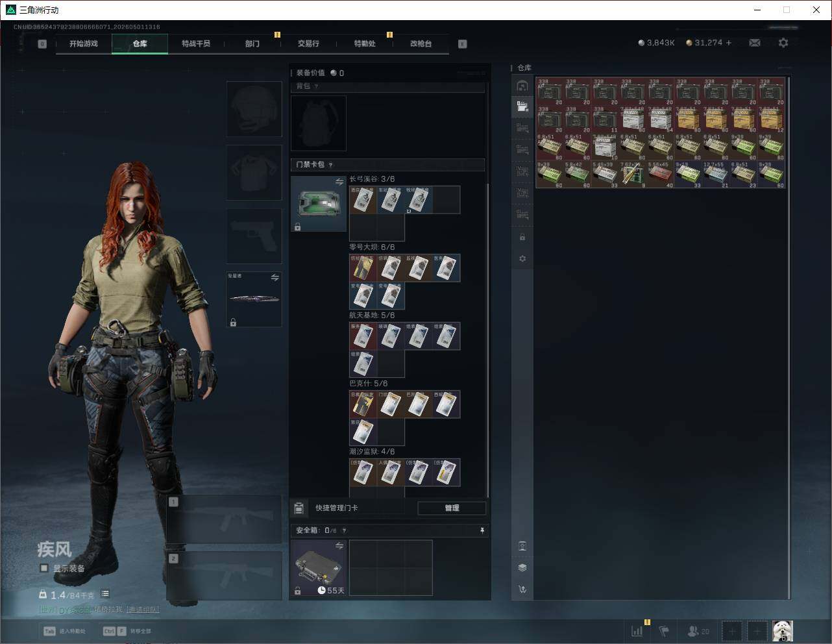Click the weight details list icon
This screenshot has width=832, height=644.
pyautogui.click(x=105, y=594)
